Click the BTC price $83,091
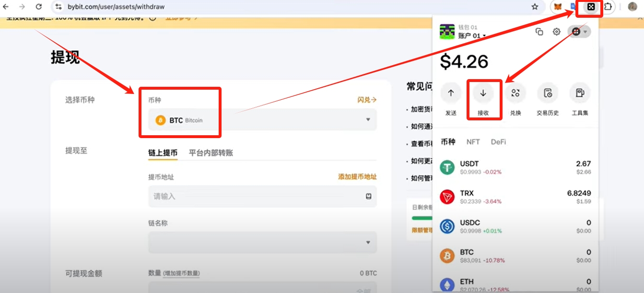This screenshot has width=644, height=293. (470, 260)
